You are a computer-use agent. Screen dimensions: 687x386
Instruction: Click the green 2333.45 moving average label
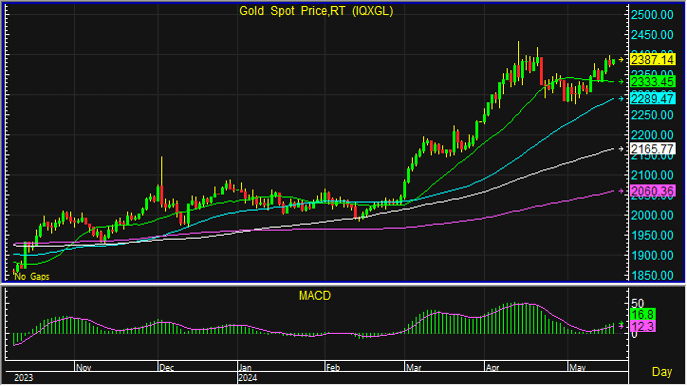click(x=653, y=81)
